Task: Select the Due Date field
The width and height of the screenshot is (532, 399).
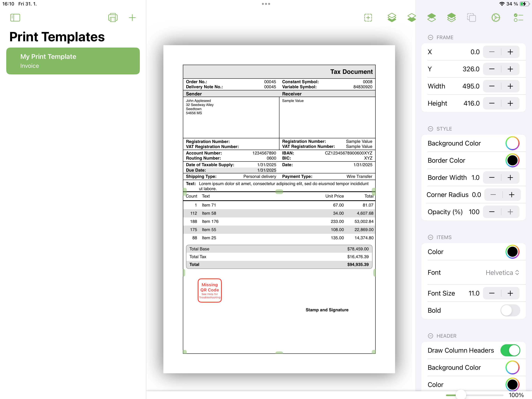Action: pos(231,170)
